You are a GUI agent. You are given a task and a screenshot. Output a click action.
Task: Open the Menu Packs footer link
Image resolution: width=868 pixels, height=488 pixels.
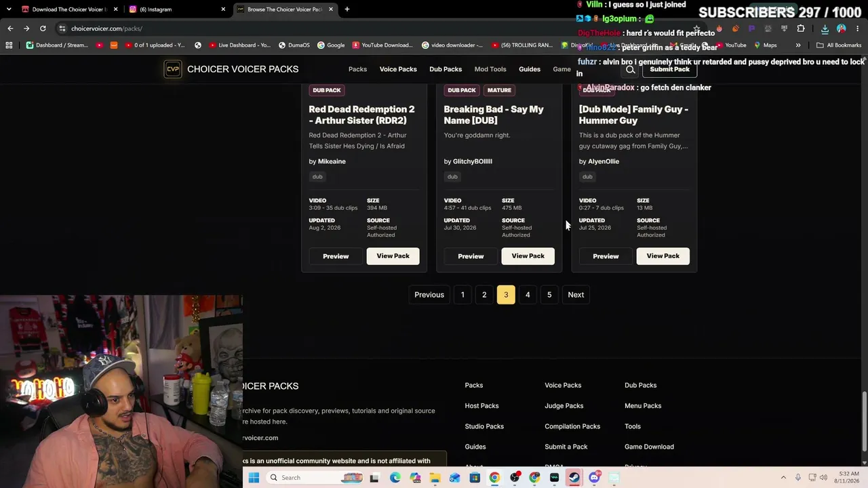click(x=643, y=406)
